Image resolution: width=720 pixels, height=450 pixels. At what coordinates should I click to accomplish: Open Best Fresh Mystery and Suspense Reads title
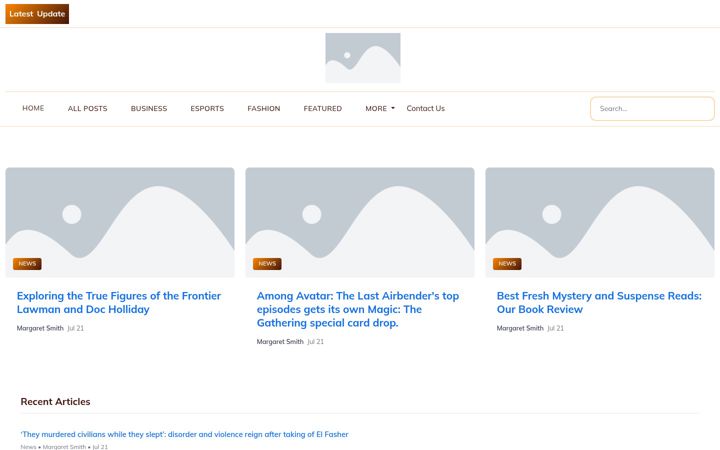[599, 303]
